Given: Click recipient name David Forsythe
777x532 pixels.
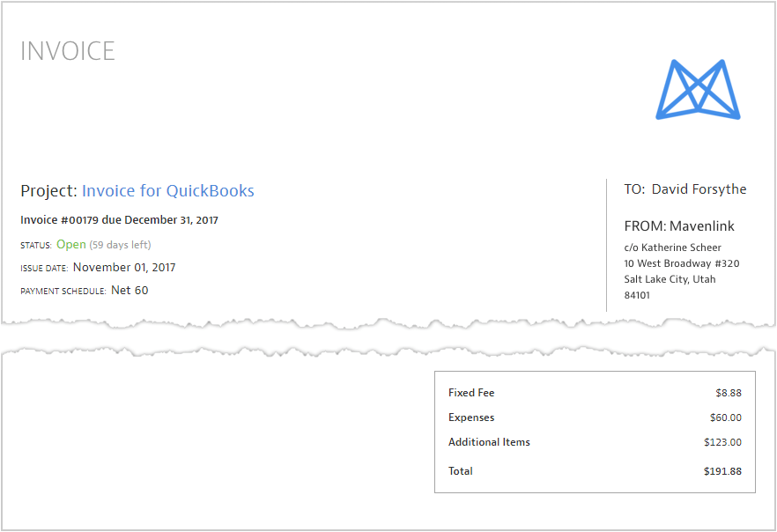Looking at the screenshot, I should pyautogui.click(x=699, y=189).
